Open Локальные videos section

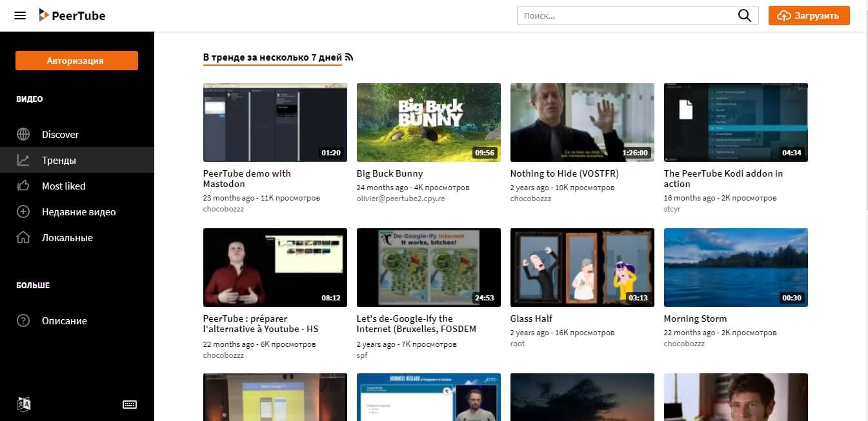click(77, 237)
